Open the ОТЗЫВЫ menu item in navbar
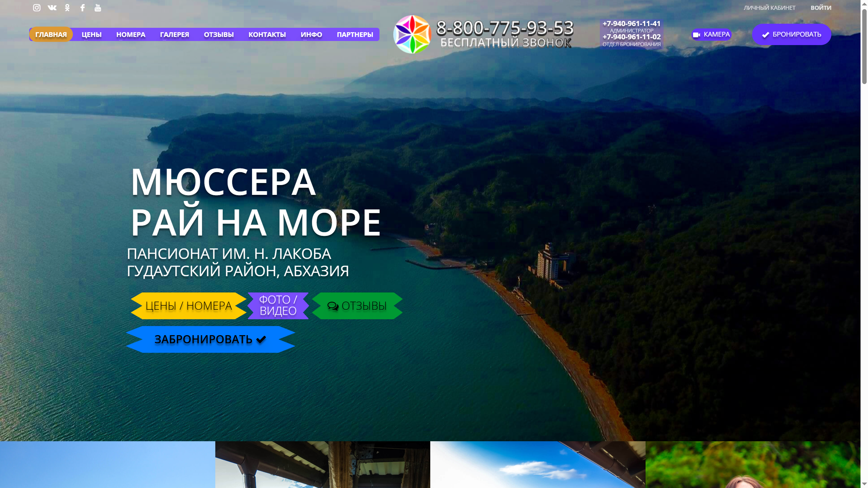Viewport: 868px width, 488px height. click(219, 34)
